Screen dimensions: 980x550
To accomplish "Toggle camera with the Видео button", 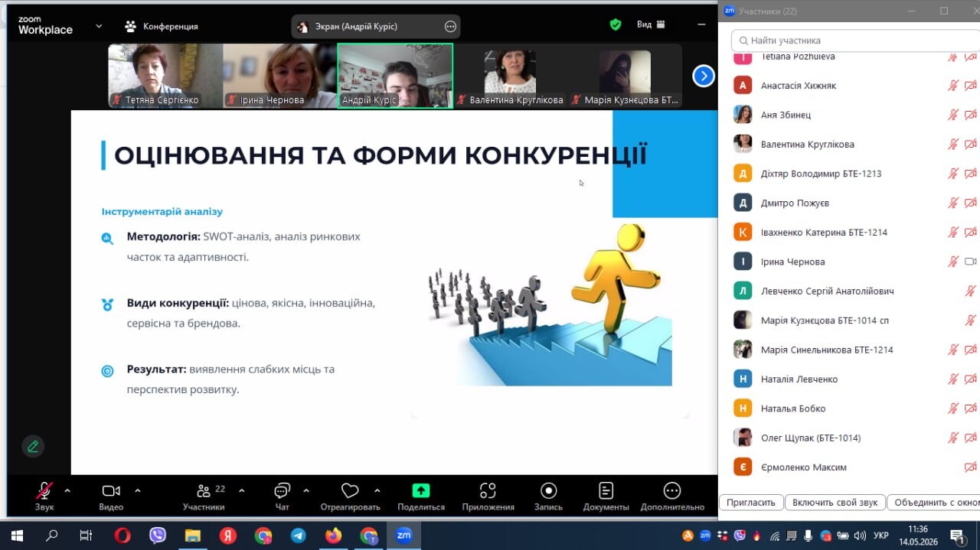I will coord(111,496).
